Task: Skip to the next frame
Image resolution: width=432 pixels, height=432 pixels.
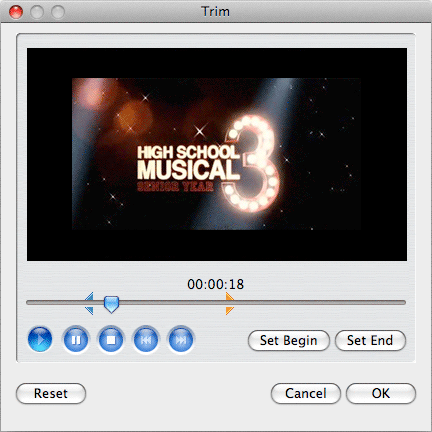Action: pyautogui.click(x=181, y=340)
